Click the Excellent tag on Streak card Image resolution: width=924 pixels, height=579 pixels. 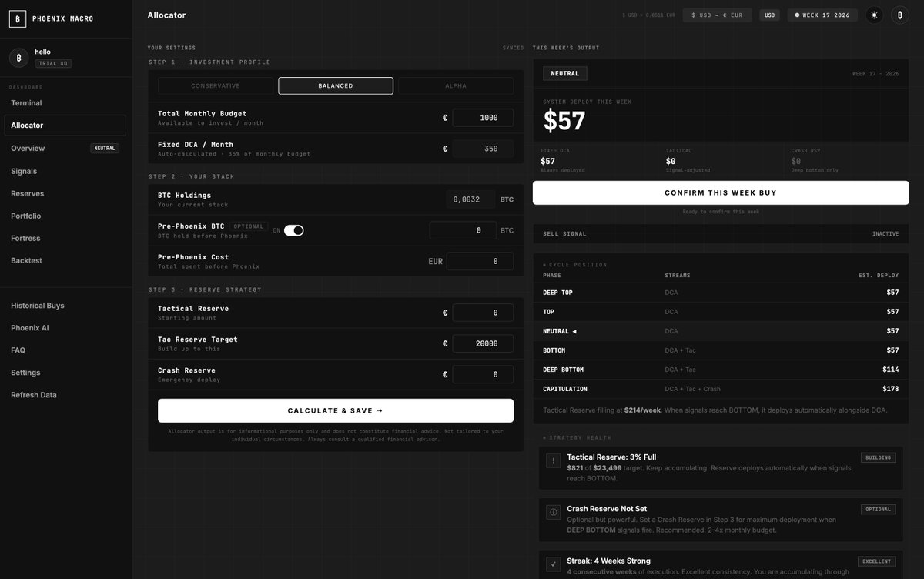(876, 561)
